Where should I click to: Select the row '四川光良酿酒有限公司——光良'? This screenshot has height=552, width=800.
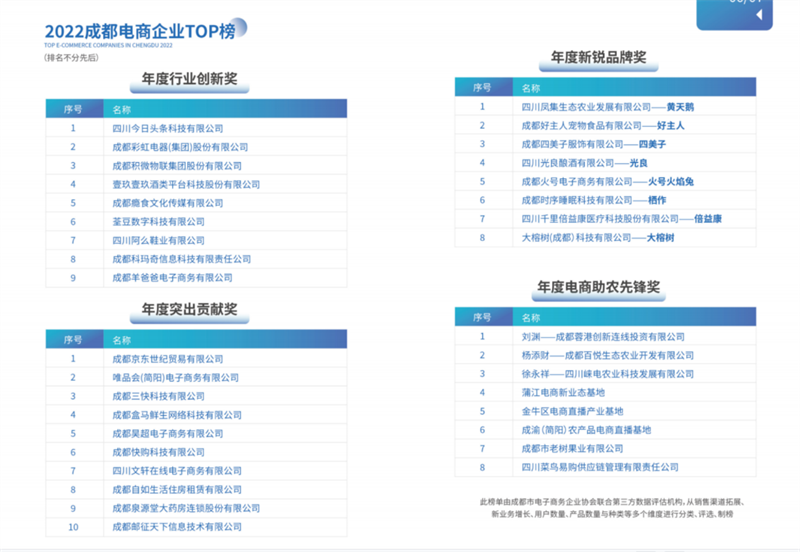coord(606,163)
